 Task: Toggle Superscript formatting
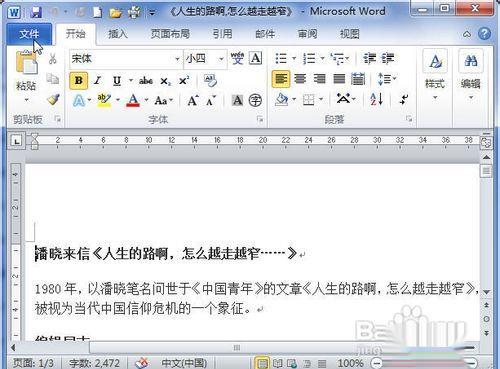[x=184, y=80]
